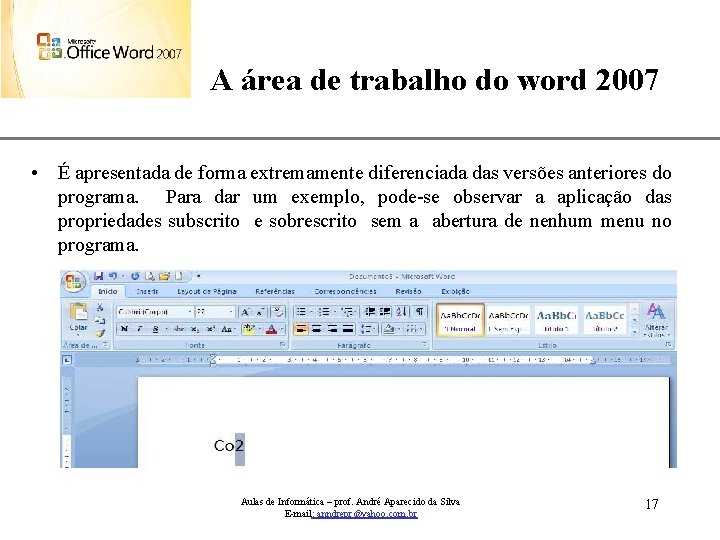Open the Correspondências tab
720x540 pixels.
[345, 292]
